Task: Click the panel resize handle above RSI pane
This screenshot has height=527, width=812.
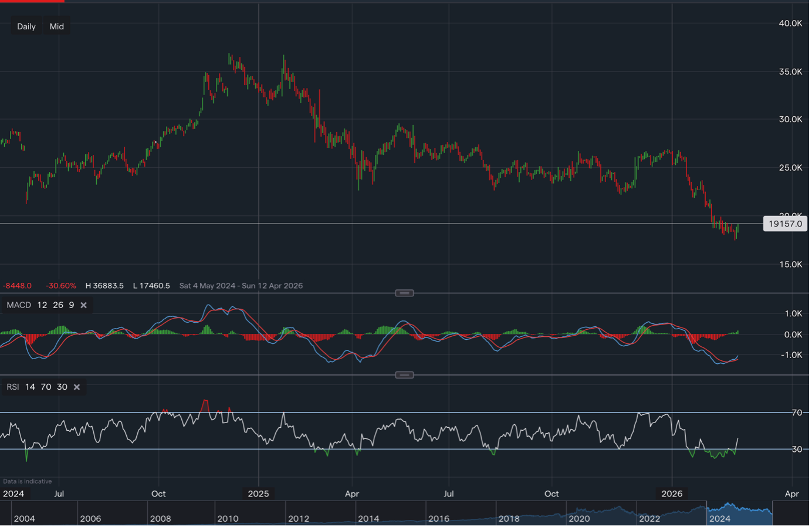Action: pyautogui.click(x=404, y=374)
